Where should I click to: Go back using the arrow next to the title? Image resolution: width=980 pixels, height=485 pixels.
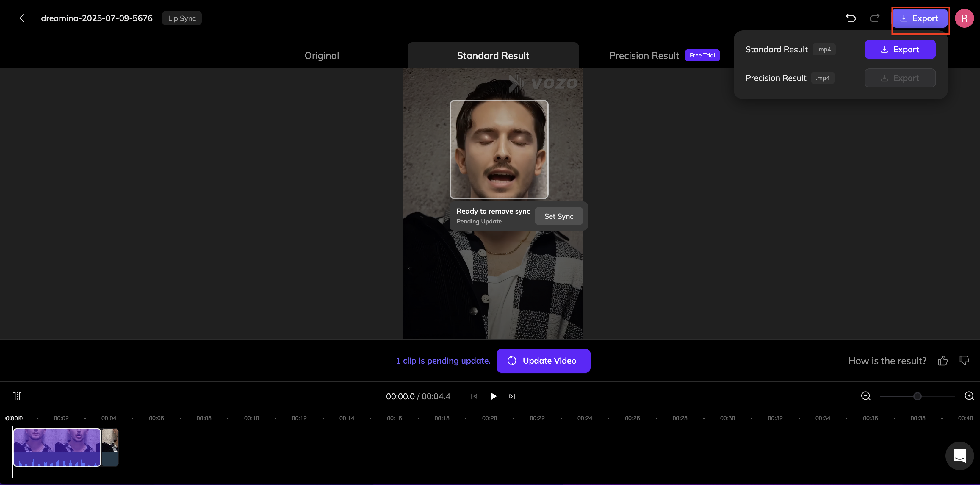pos(22,18)
